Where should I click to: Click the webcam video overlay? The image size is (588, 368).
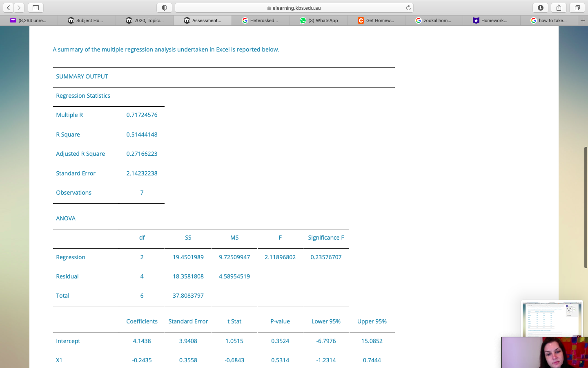545,352
